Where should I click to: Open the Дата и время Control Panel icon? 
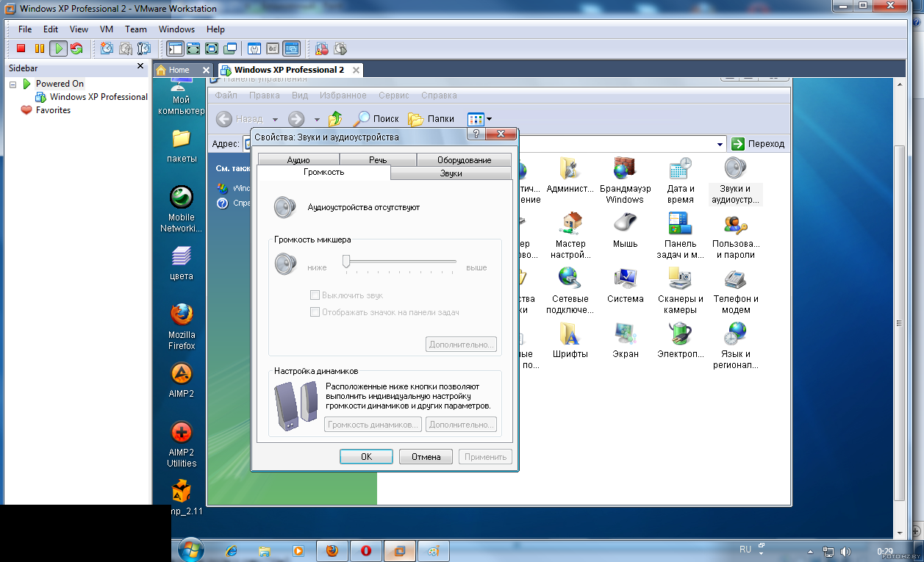point(681,181)
